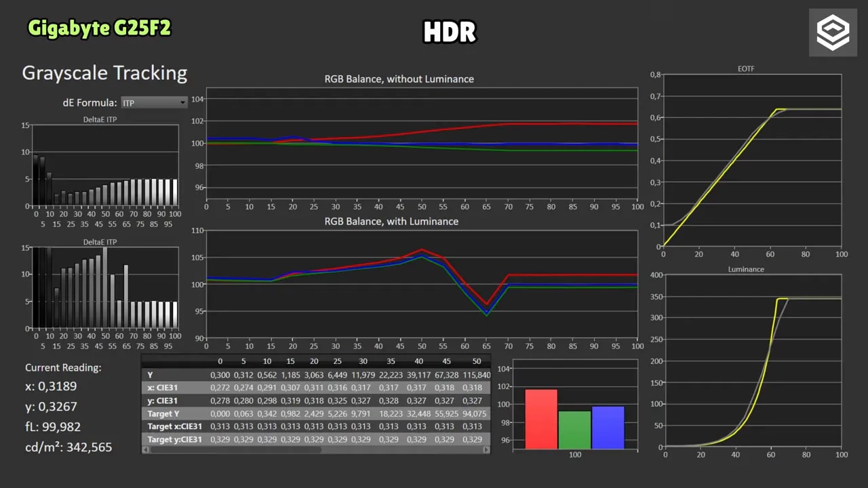868x488 pixels.
Task: Click the Y value 115,840 cell
Action: pyautogui.click(x=477, y=375)
